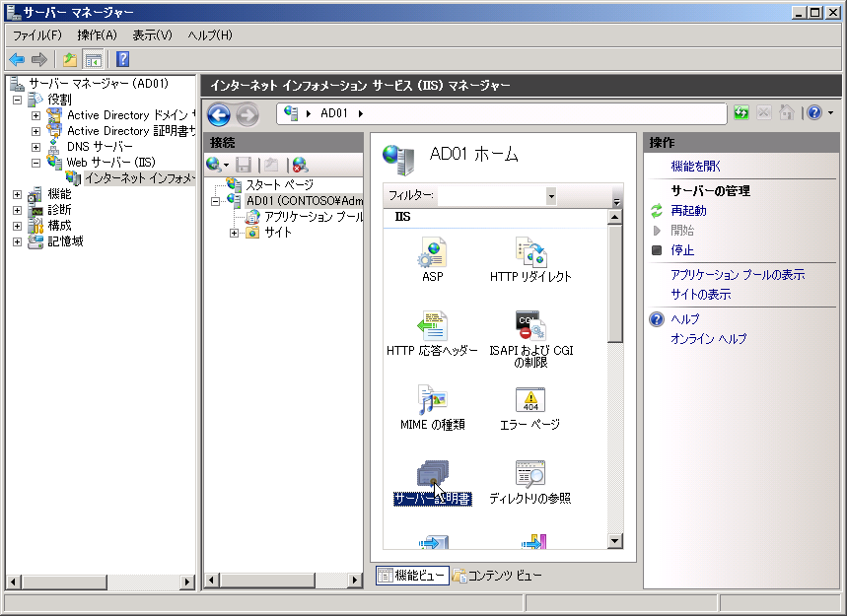Click the refresh page icon beside address bar
Image resolution: width=847 pixels, height=616 pixels.
(741, 112)
